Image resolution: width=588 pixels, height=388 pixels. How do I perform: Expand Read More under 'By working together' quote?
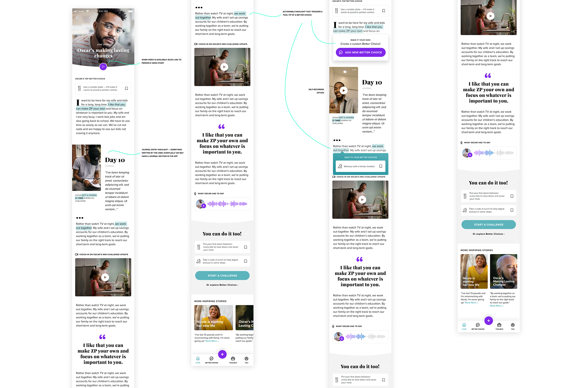pos(496,306)
